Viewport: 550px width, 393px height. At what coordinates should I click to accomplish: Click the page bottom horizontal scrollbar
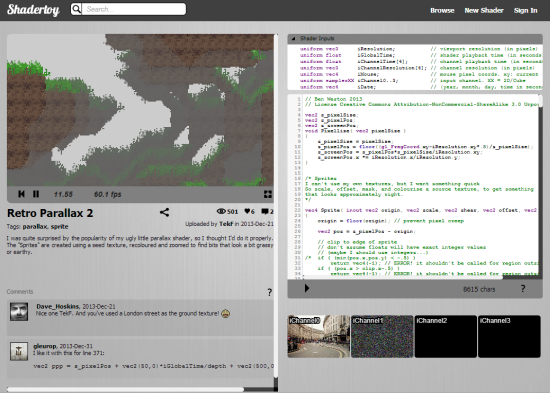[125, 389]
